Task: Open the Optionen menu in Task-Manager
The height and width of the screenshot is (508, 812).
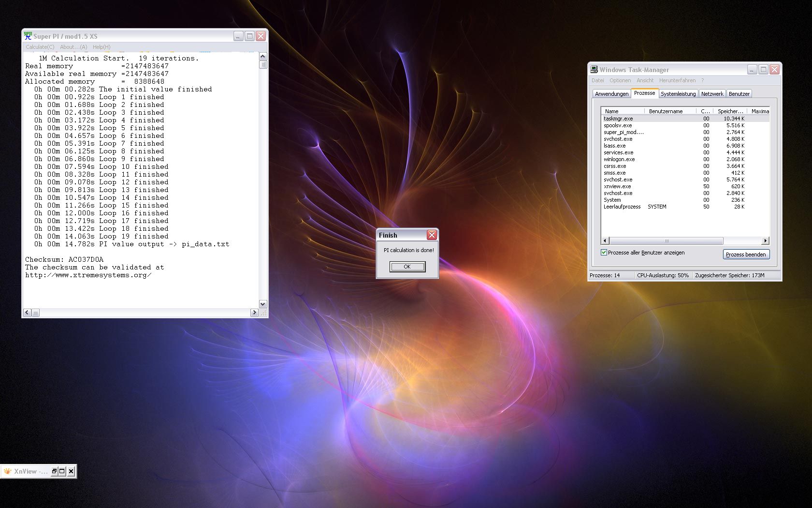Action: point(620,80)
